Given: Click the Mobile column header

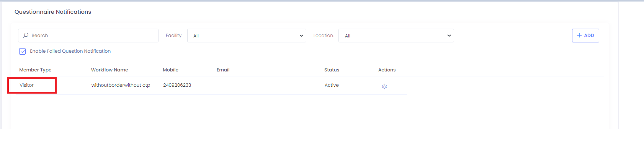Looking at the screenshot, I should click(x=170, y=70).
